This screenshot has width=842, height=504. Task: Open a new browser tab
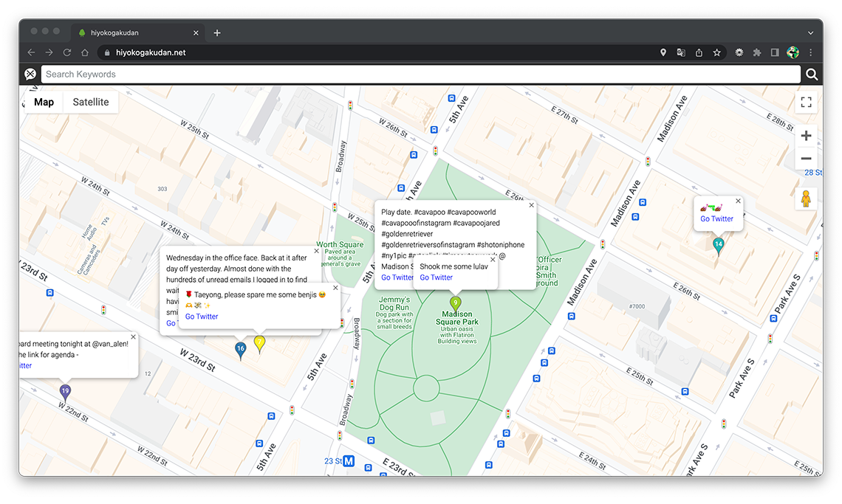tap(217, 32)
